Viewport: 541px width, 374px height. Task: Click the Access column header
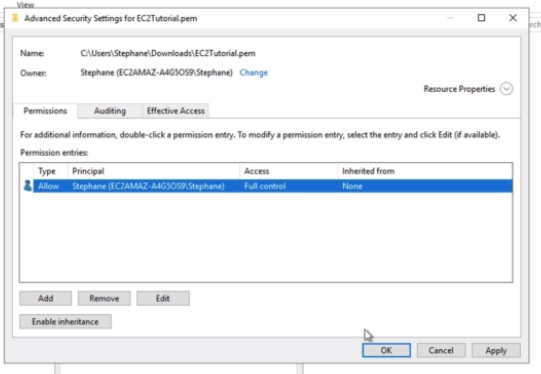tap(289, 171)
